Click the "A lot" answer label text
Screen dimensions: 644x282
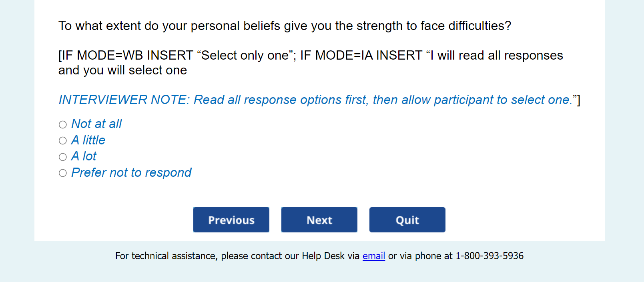pos(84,156)
